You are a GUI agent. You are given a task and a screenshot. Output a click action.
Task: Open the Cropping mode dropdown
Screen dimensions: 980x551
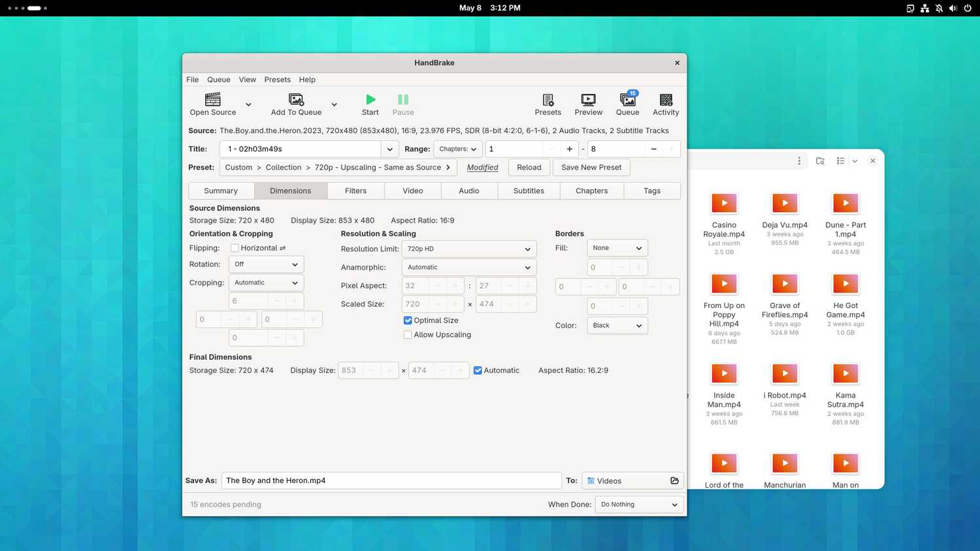pos(266,283)
